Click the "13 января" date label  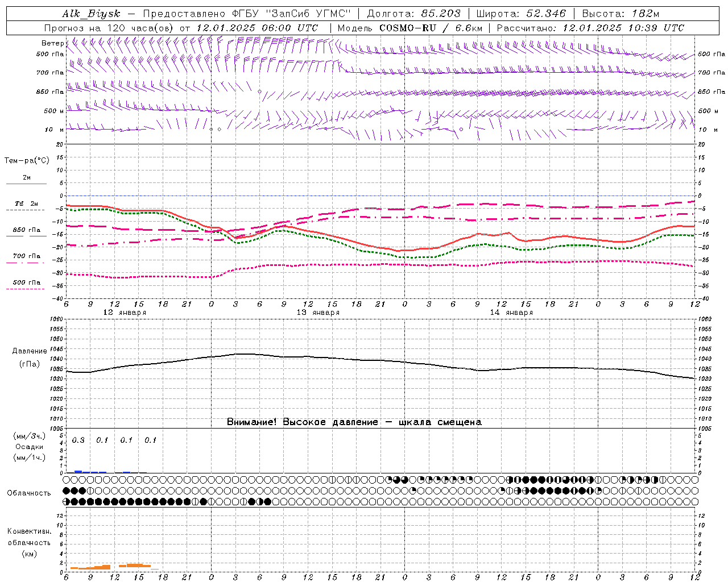point(318,313)
